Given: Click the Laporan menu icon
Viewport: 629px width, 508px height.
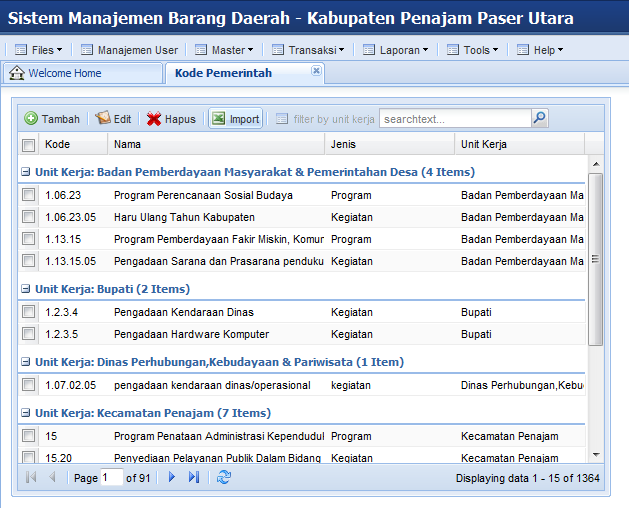Looking at the screenshot, I should pos(369,50).
